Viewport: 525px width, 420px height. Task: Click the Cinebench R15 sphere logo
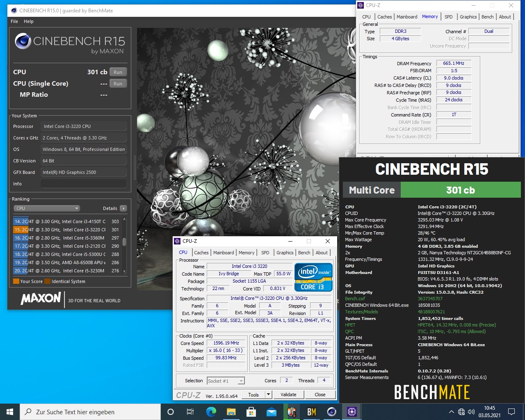(23, 41)
